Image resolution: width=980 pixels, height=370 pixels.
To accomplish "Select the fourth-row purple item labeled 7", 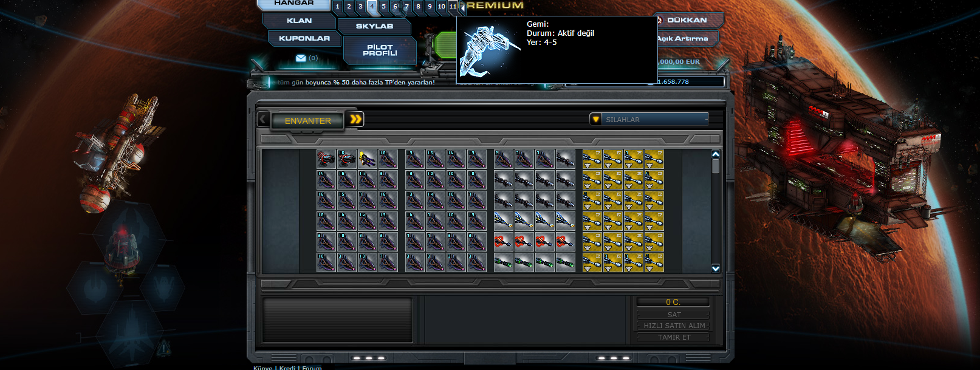I will [436, 221].
